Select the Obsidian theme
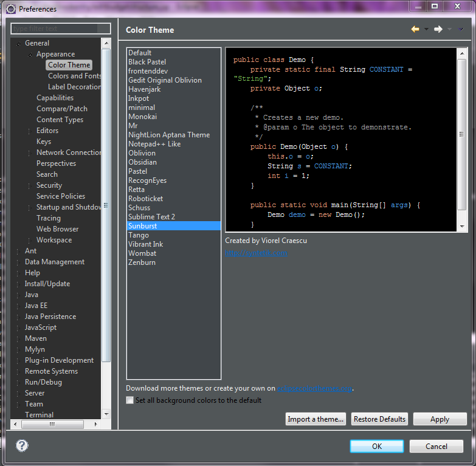The height and width of the screenshot is (466, 476). click(x=174, y=162)
